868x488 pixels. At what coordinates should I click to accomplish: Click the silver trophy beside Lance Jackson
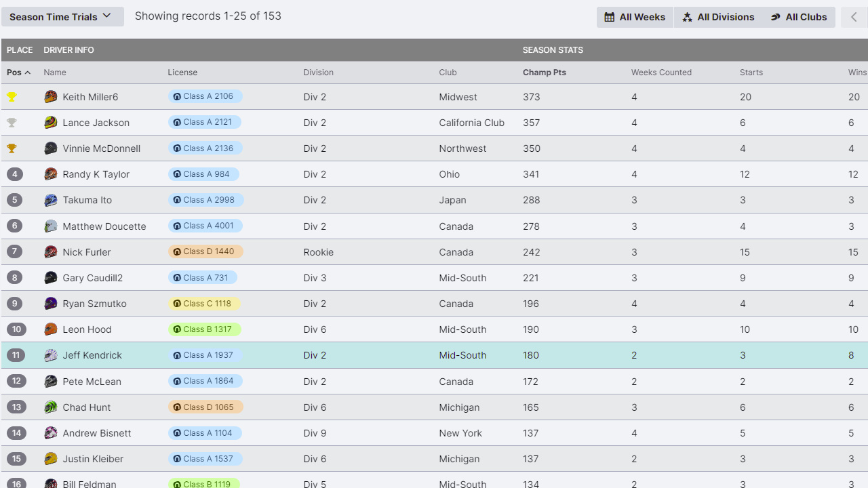pyautogui.click(x=12, y=123)
